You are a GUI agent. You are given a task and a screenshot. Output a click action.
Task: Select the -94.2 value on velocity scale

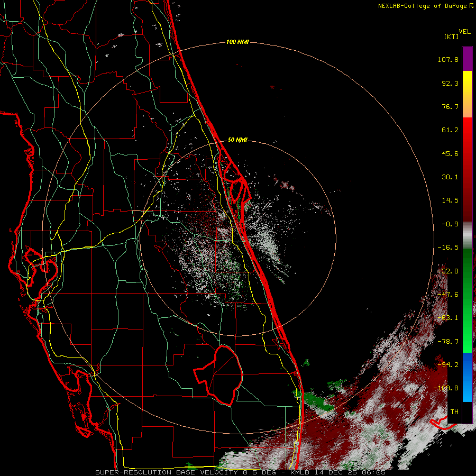448,364
